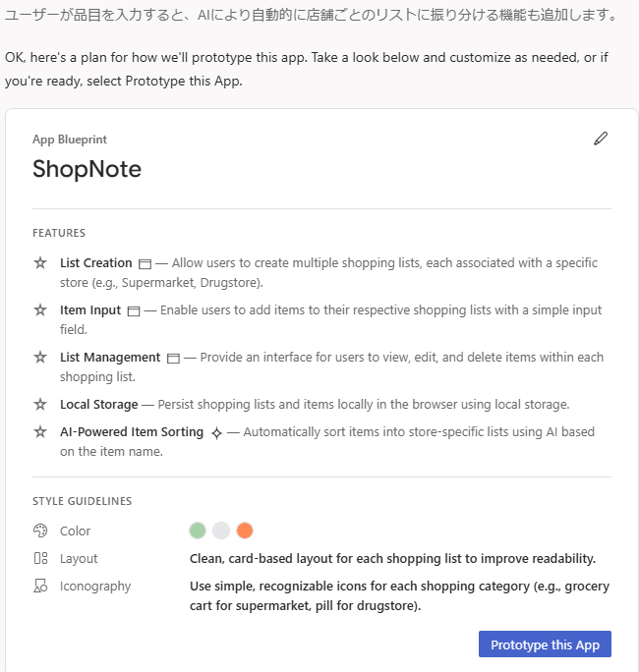
Task: Click the Iconography shapes icon
Action: pyautogui.click(x=40, y=587)
